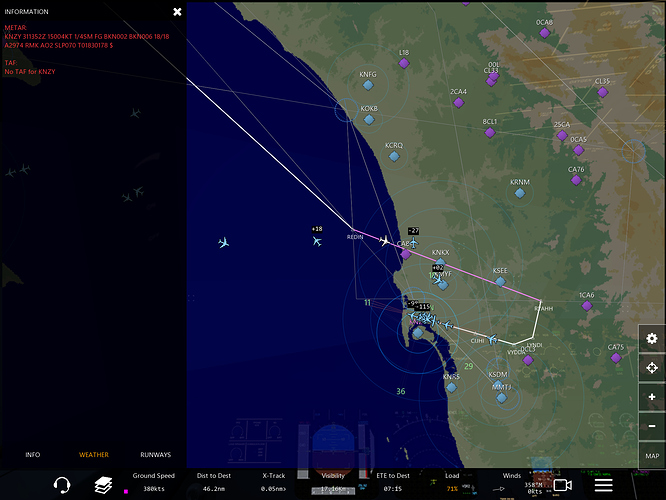Screen dimensions: 666x500
Task: Open the ATC headset icon
Action: (62, 485)
